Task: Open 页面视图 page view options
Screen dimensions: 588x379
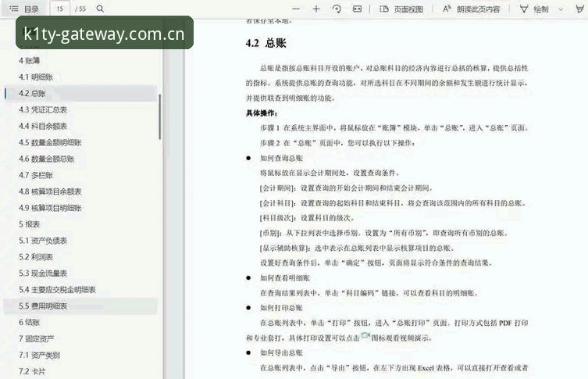Action: [x=401, y=9]
